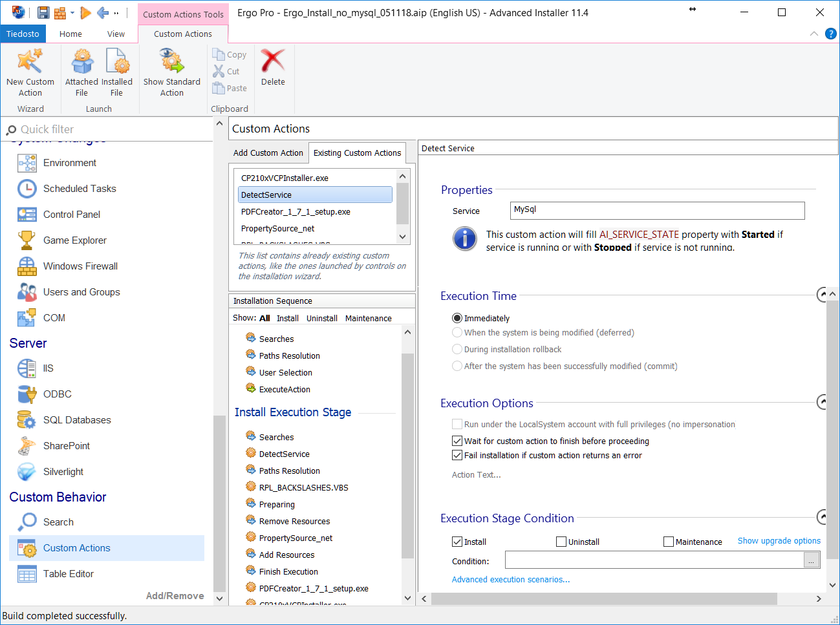The width and height of the screenshot is (840, 625).
Task: Open Advanced execution scenarios link
Action: [x=511, y=579]
